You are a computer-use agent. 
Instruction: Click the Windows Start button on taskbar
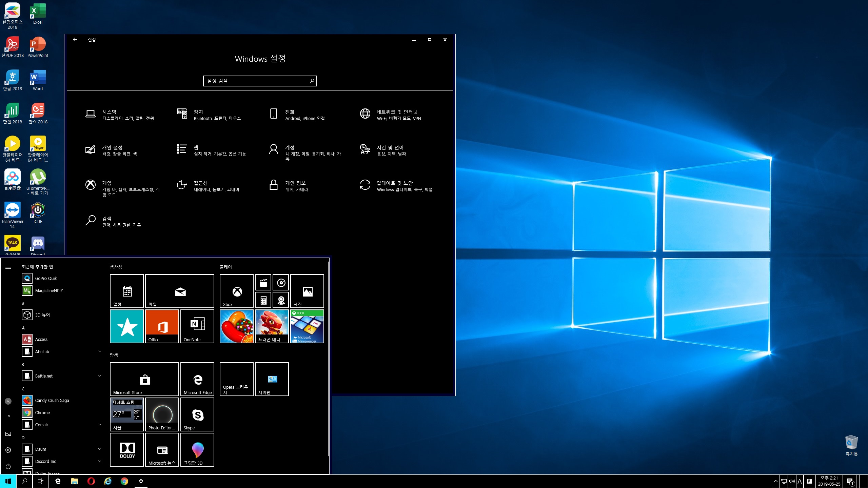pyautogui.click(x=8, y=481)
